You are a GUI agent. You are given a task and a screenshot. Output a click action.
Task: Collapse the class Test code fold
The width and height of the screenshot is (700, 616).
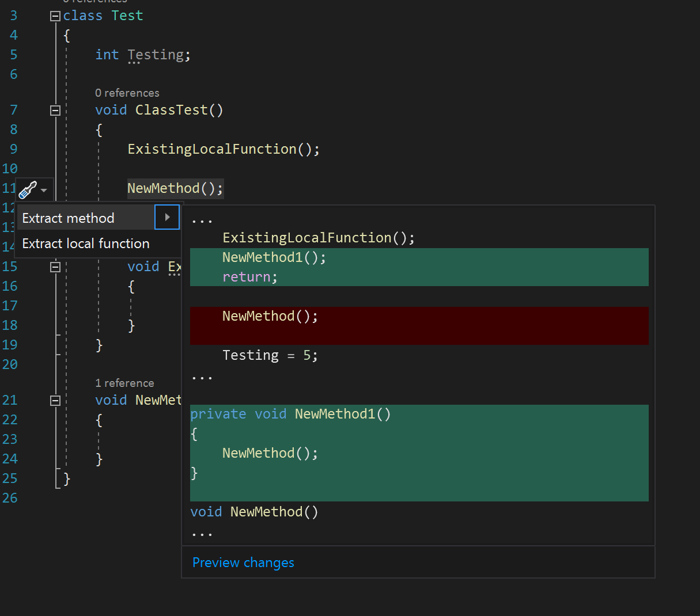tap(55, 16)
